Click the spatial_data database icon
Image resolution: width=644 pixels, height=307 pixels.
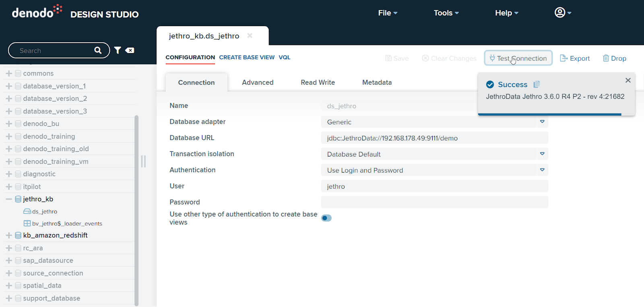pyautogui.click(x=18, y=286)
